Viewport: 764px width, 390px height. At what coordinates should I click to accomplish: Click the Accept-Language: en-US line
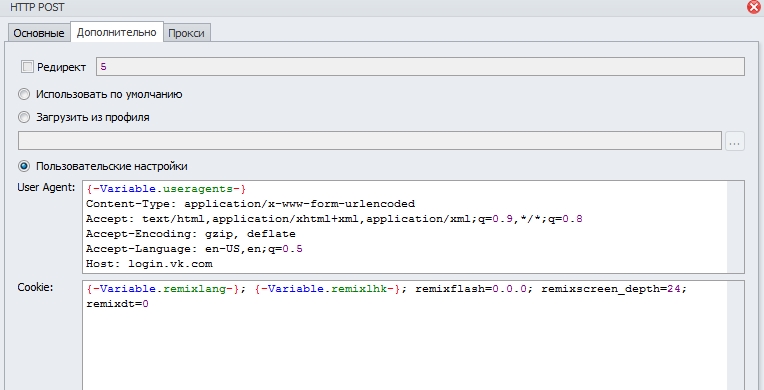tap(194, 249)
